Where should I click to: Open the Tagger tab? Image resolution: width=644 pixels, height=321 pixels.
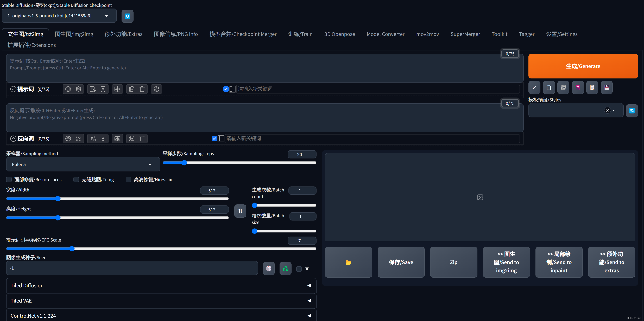click(x=527, y=34)
